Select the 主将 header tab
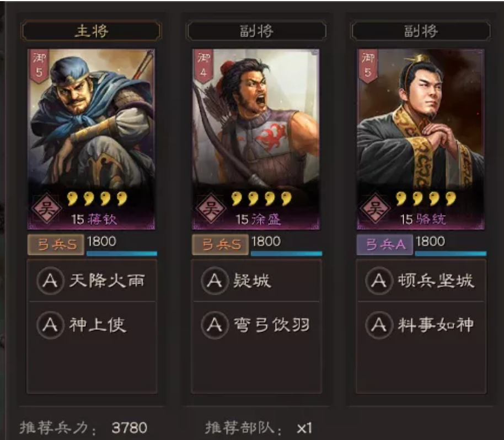The height and width of the screenshot is (440, 504). [92, 31]
